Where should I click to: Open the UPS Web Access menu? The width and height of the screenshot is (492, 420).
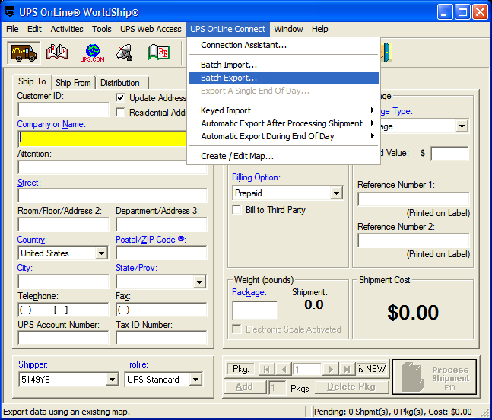151,29
